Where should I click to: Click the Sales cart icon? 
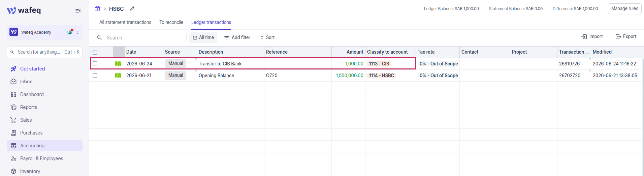click(13, 120)
